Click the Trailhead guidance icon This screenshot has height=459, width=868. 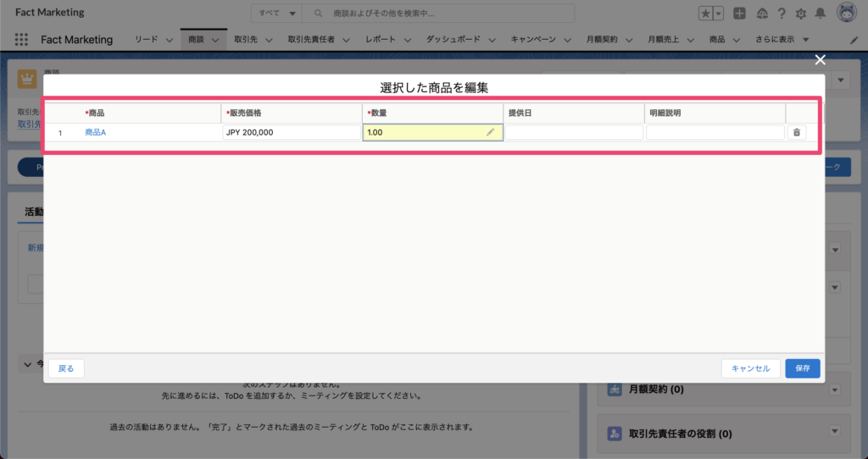762,14
